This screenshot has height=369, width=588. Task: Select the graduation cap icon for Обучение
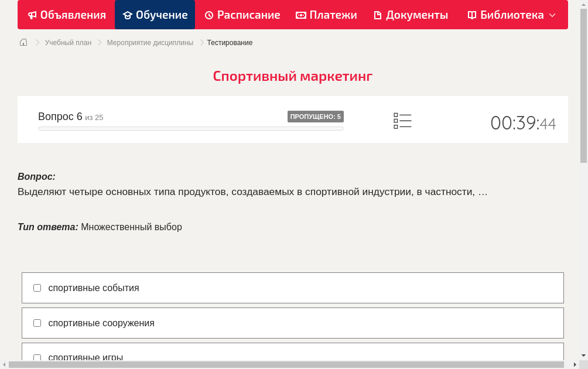(127, 15)
